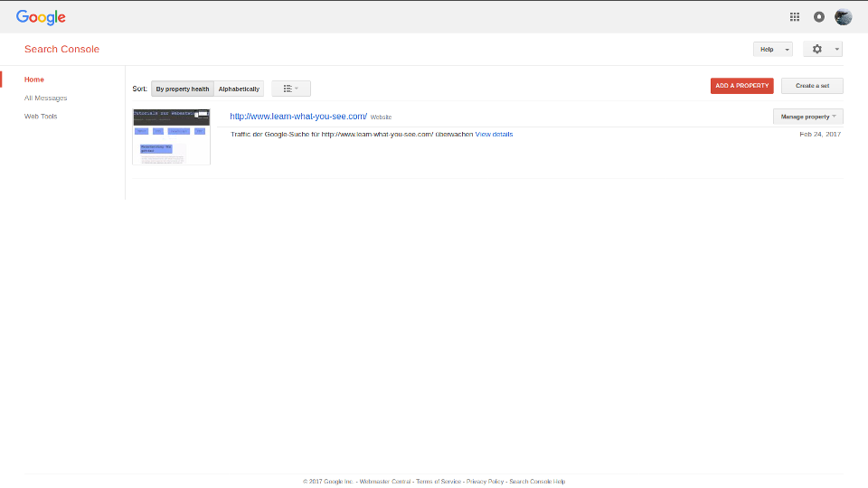Image resolution: width=868 pixels, height=488 pixels.
Task: Click the Search Console title
Action: 62,49
